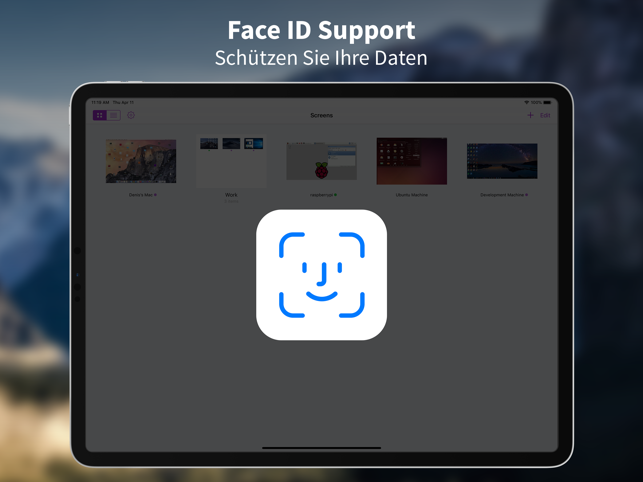
Task: Select the 'Denis's Mac' label
Action: [x=141, y=195]
